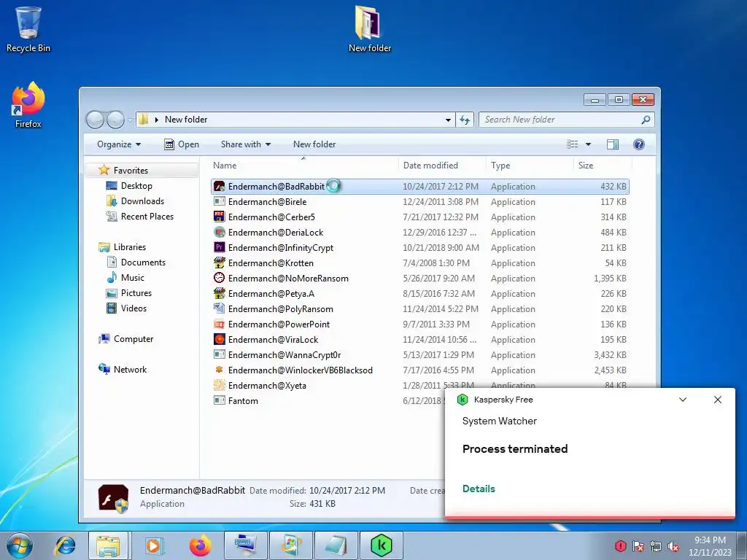The image size is (747, 560).
Task: Open the New folder desktop icon
Action: click(x=370, y=28)
